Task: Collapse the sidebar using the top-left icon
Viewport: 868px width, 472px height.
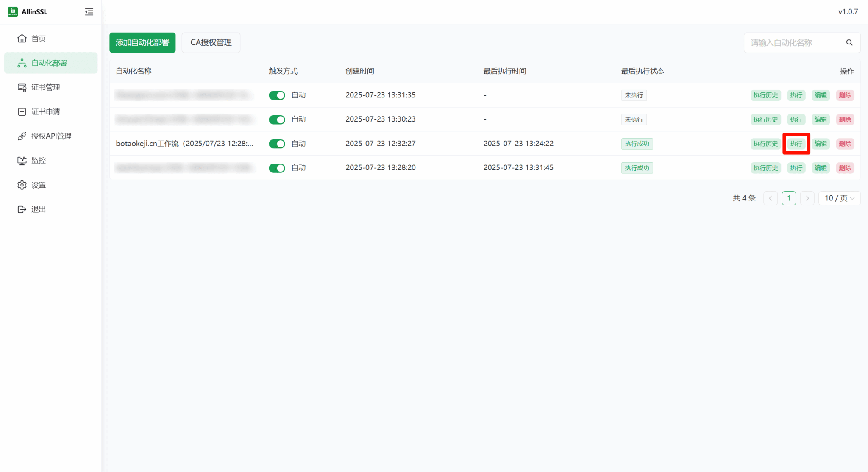Action: 89,12
